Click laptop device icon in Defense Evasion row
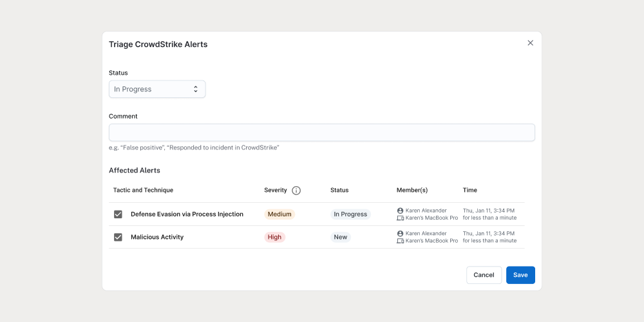The image size is (644, 322). pyautogui.click(x=400, y=218)
